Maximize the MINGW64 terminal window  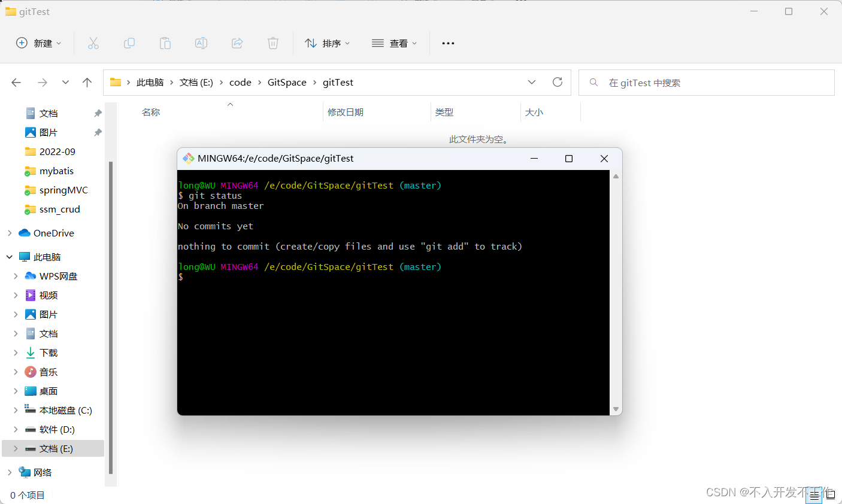click(569, 159)
